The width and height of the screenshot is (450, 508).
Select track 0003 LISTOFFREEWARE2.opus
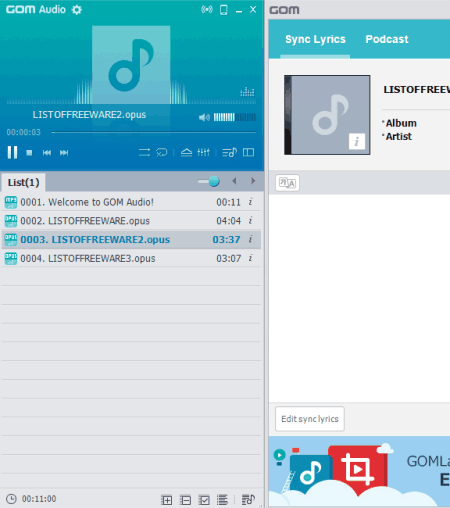point(131,239)
